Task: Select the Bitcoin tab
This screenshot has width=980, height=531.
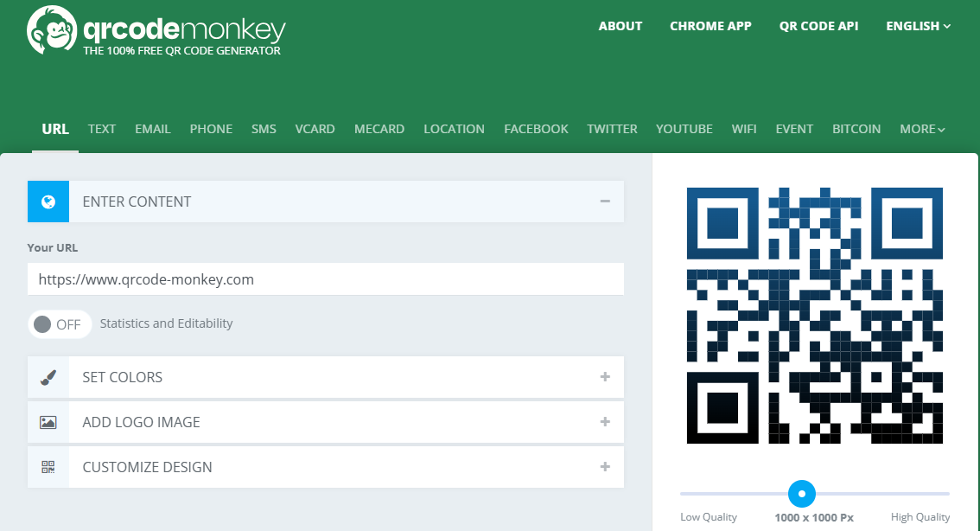Action: 856,129
